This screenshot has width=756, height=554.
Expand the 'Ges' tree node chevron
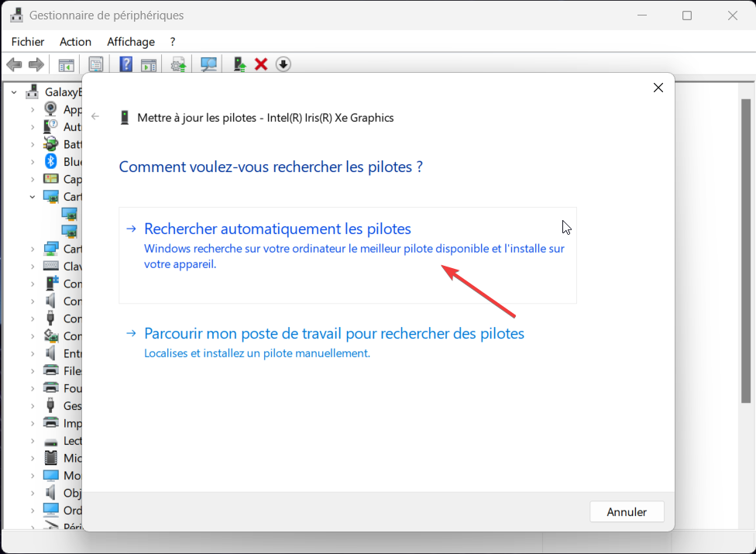tap(33, 405)
